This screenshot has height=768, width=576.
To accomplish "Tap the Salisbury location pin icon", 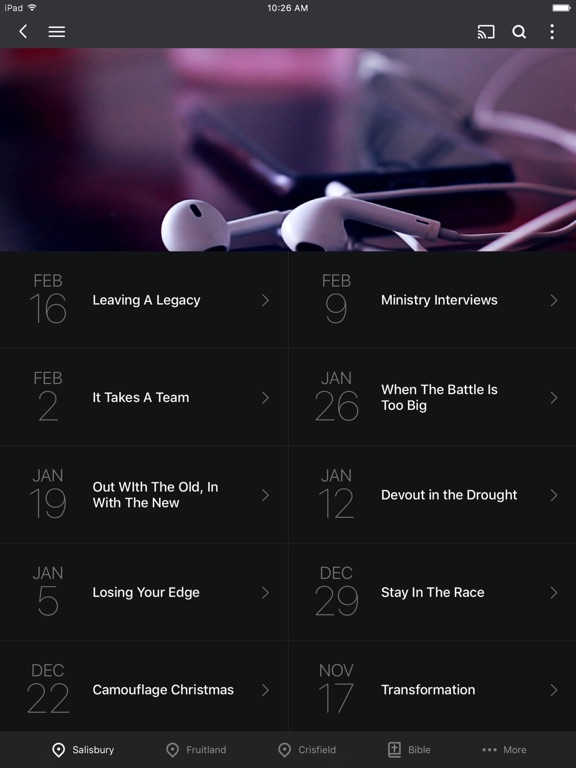I will 58,750.
